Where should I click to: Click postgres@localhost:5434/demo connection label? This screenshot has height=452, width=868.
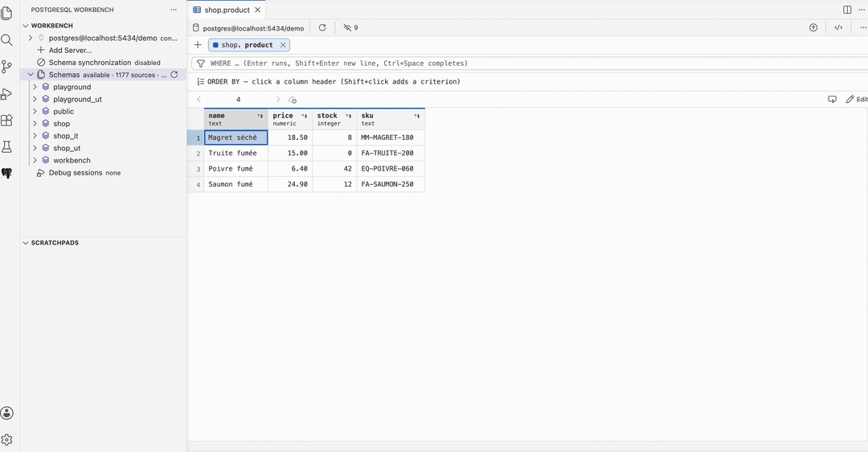pos(253,28)
